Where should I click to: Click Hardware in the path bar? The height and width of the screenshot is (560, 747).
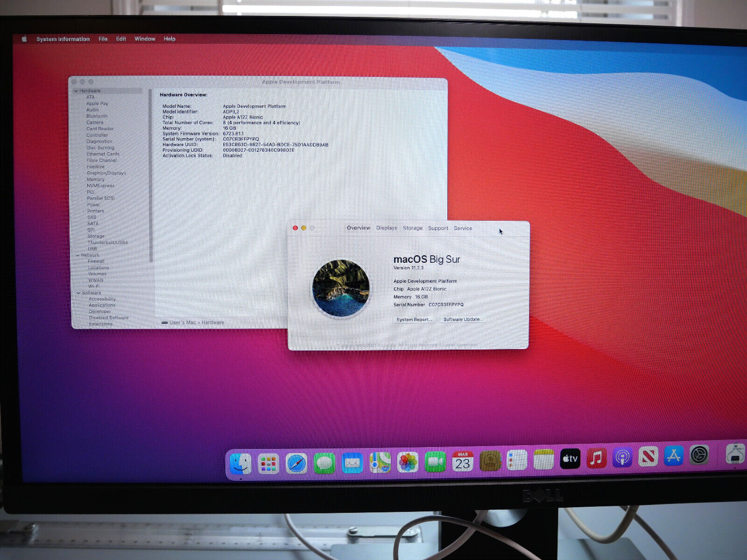213,322
